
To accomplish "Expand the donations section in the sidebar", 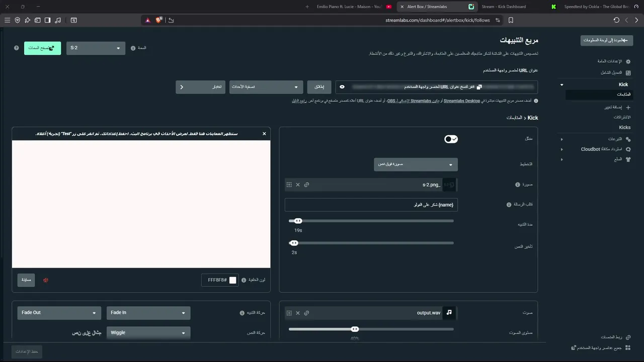I will [x=562, y=139].
